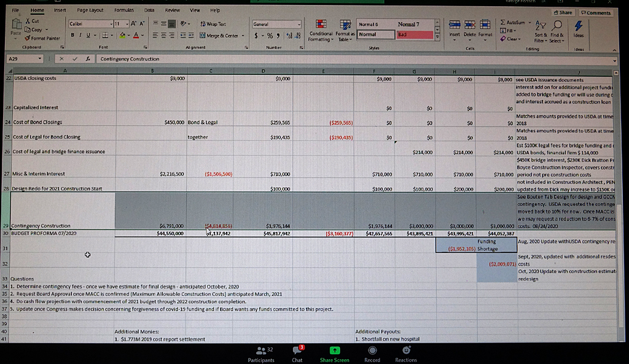Open Conditional Formatting in the ribbon

pos(321,31)
